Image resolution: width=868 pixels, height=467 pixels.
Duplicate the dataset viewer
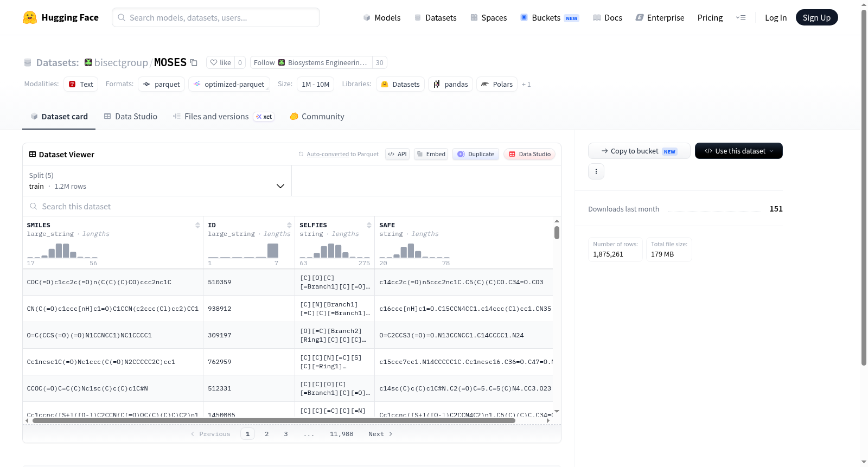click(476, 154)
